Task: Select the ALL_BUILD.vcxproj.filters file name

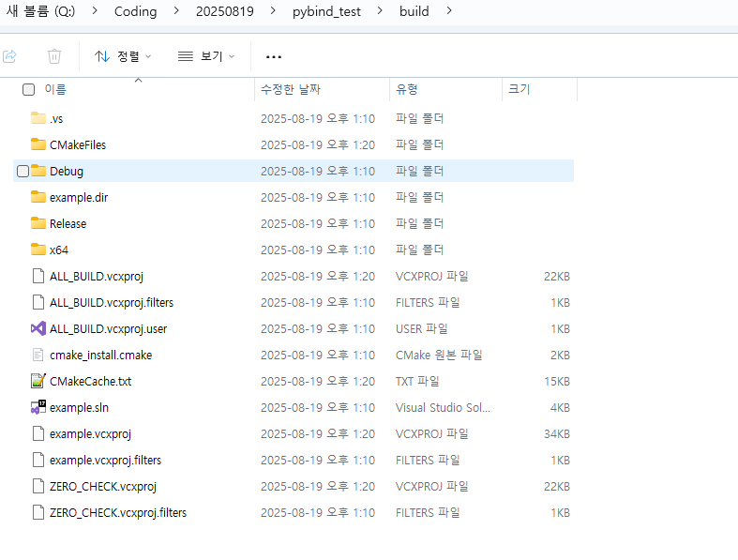Action: click(112, 303)
